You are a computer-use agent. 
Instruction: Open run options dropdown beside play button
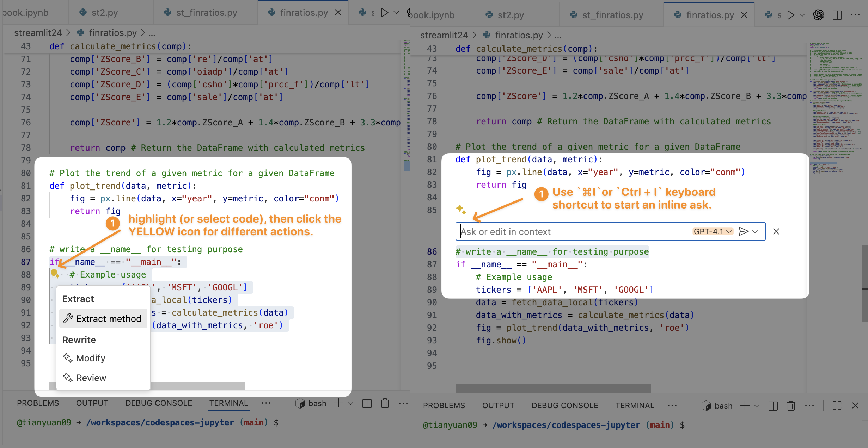pos(803,15)
